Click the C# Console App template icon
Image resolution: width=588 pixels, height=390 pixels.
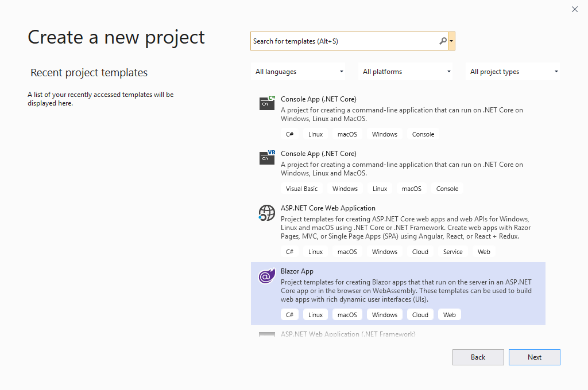point(267,103)
